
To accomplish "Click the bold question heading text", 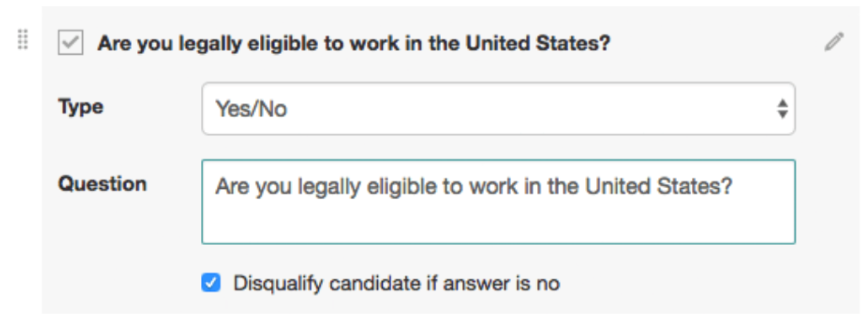I will pos(354,44).
